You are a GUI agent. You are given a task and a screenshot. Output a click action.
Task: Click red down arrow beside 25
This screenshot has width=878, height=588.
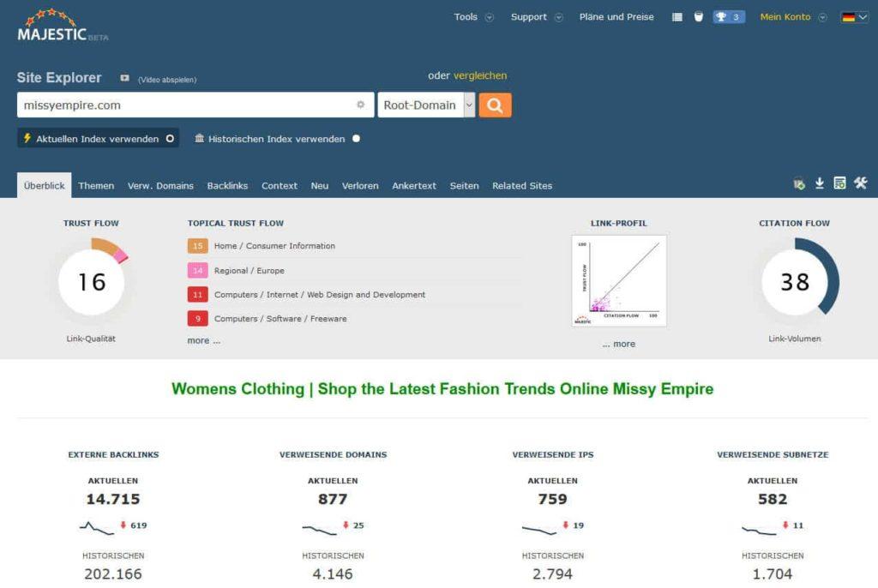(x=346, y=525)
